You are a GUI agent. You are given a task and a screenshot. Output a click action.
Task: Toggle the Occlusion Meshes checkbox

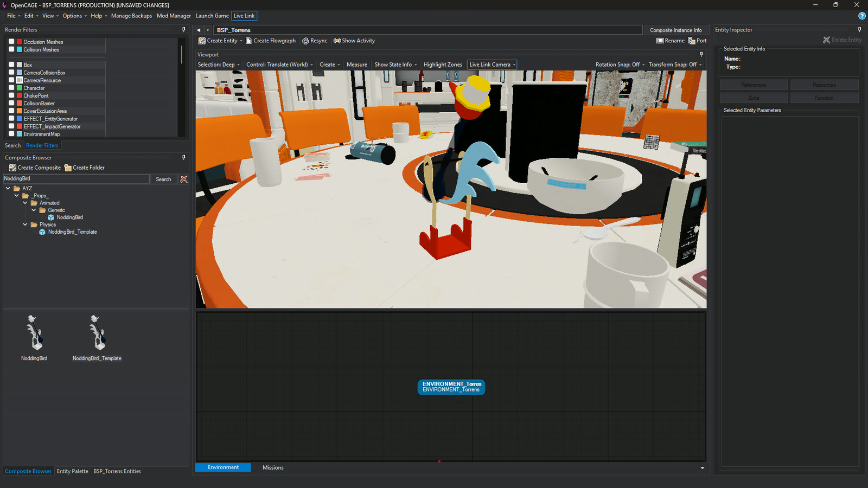11,41
